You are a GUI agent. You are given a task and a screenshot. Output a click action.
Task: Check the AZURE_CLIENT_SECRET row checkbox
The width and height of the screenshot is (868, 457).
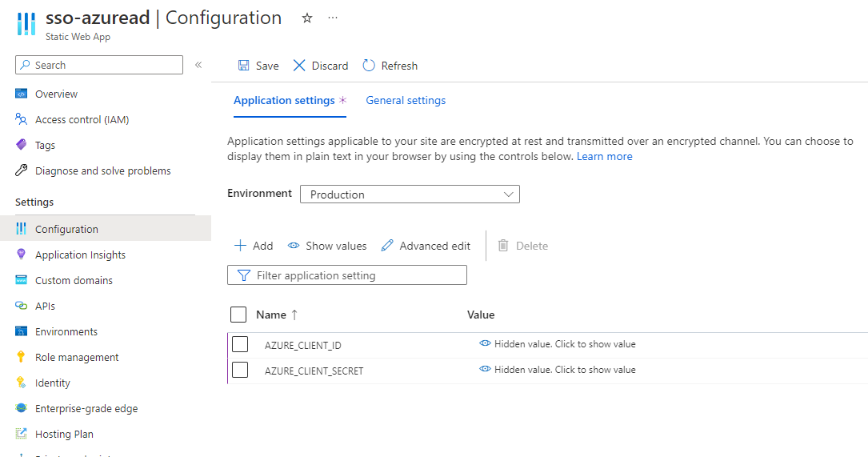[x=240, y=370]
